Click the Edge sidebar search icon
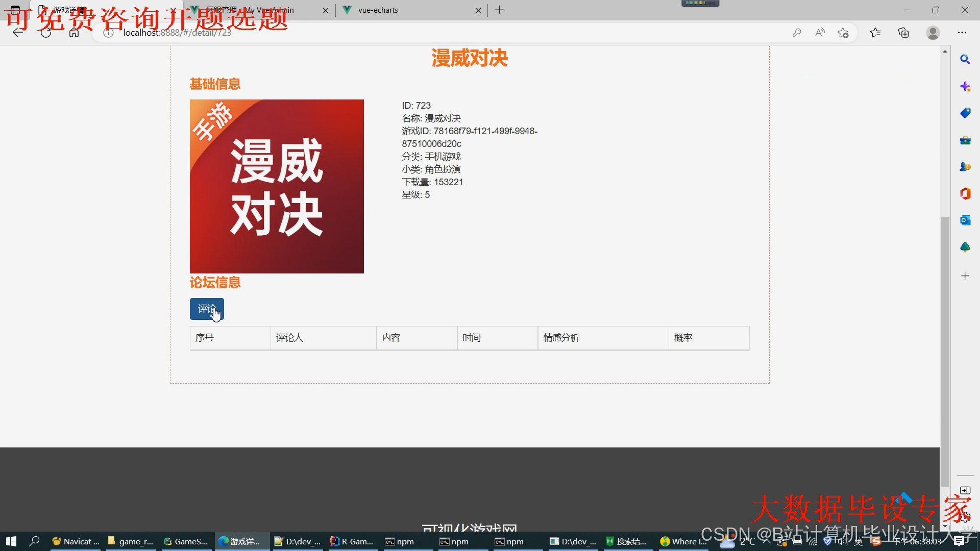This screenshot has width=980, height=551. pos(965,60)
